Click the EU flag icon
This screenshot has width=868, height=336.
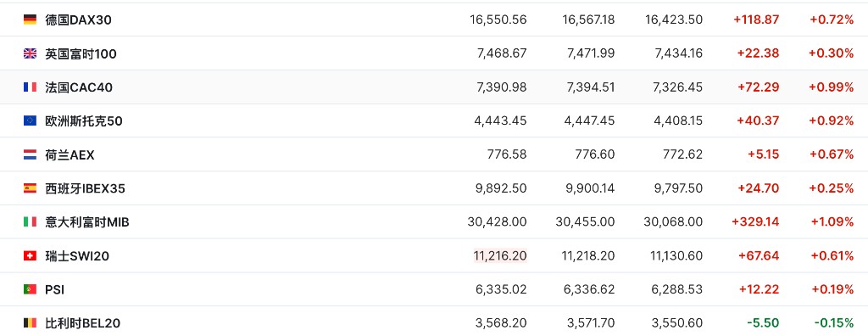click(30, 120)
